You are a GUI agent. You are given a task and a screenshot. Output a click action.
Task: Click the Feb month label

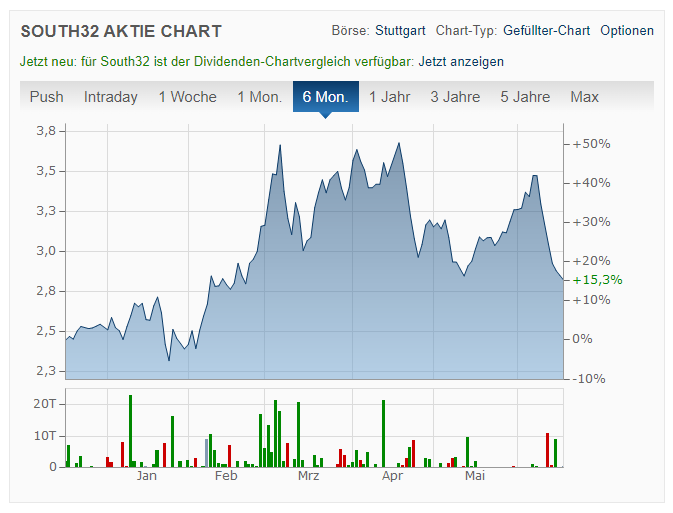(226, 476)
